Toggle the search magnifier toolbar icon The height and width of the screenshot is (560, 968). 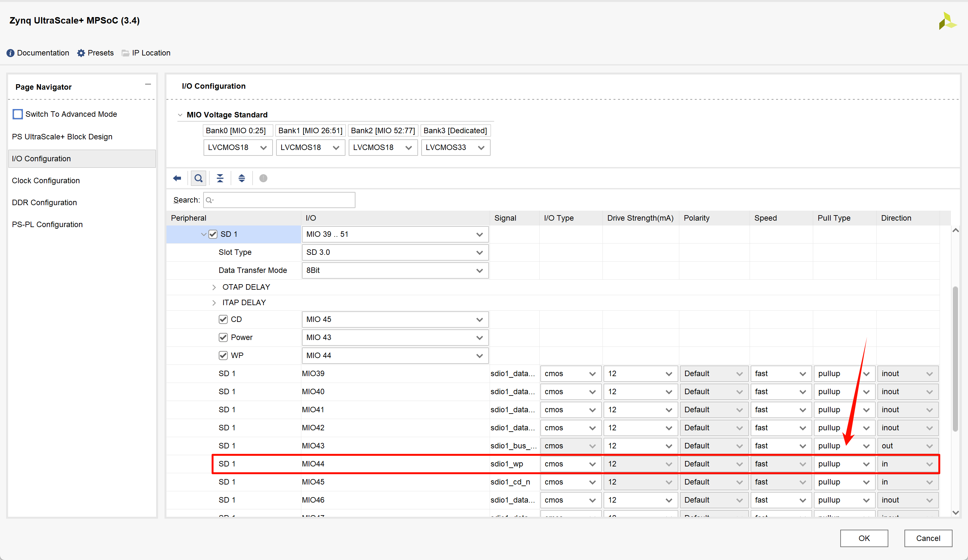pyautogui.click(x=199, y=178)
